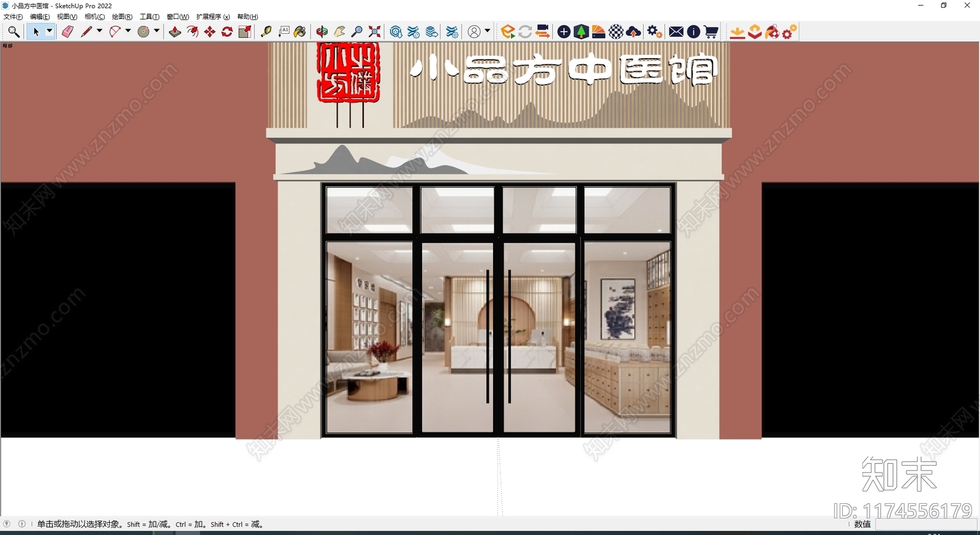Choose the Arc drawing tool

coord(115,31)
